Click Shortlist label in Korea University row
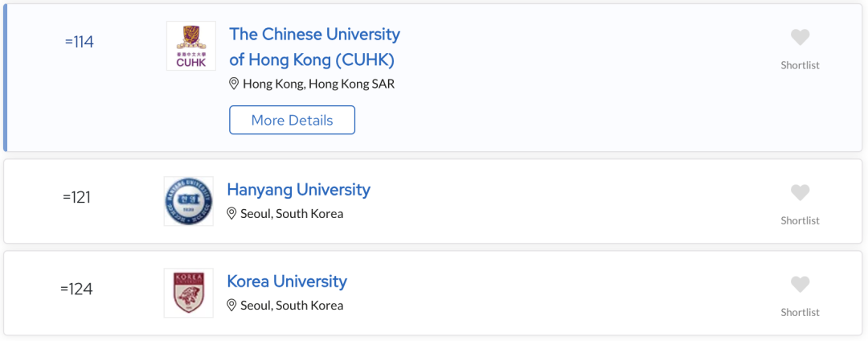Image resolution: width=868 pixels, height=341 pixels. click(800, 313)
